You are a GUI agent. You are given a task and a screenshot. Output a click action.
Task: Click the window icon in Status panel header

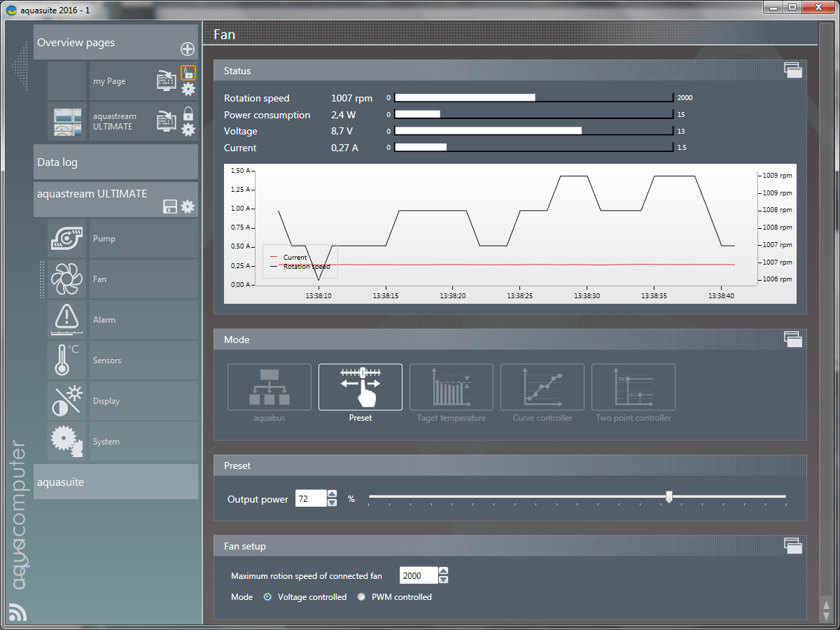pos(792,69)
